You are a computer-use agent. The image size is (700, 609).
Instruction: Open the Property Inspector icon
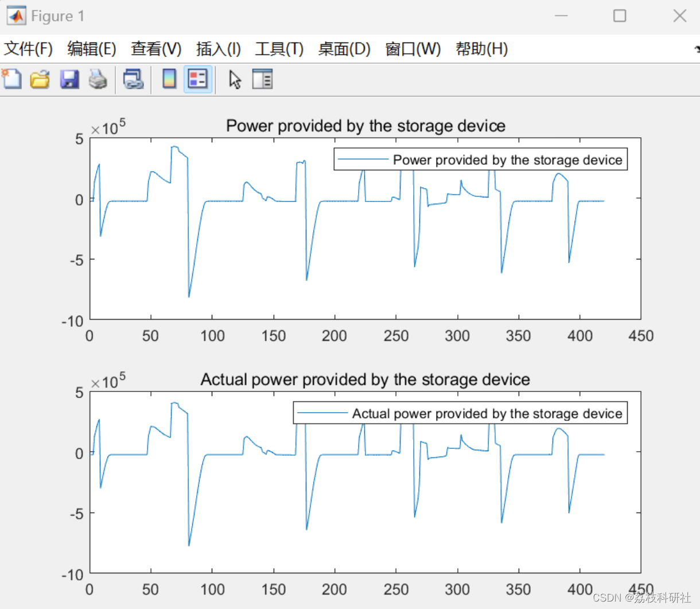pyautogui.click(x=262, y=79)
